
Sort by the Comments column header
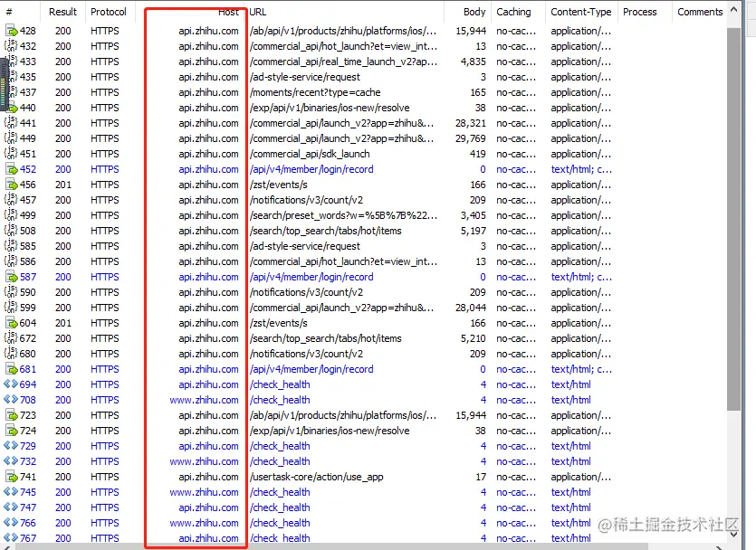700,12
